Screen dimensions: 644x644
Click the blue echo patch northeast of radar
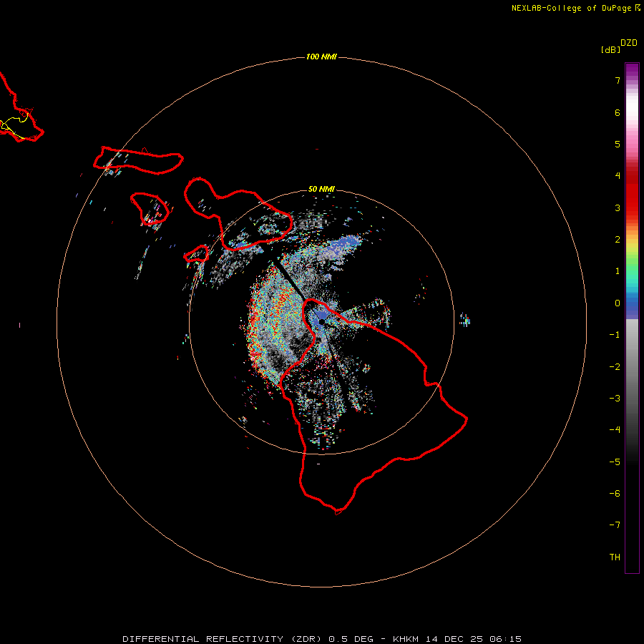[344, 244]
